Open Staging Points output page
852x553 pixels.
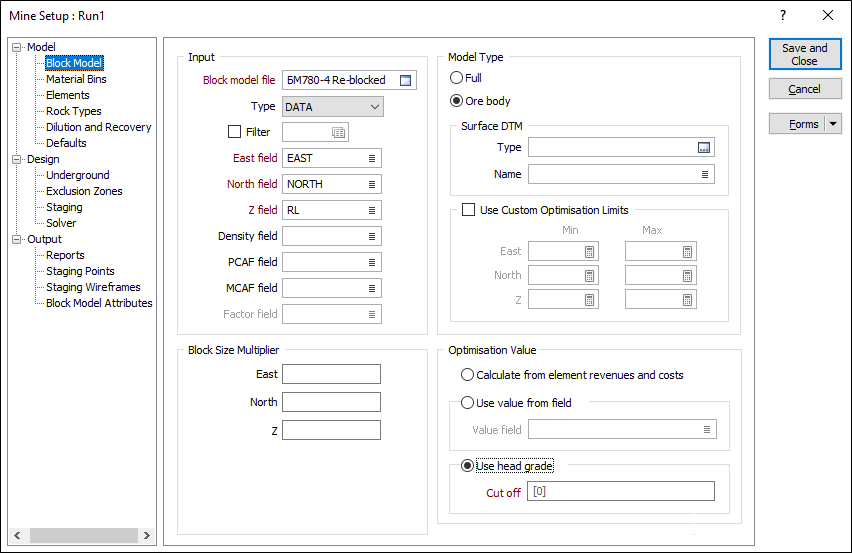coord(80,271)
